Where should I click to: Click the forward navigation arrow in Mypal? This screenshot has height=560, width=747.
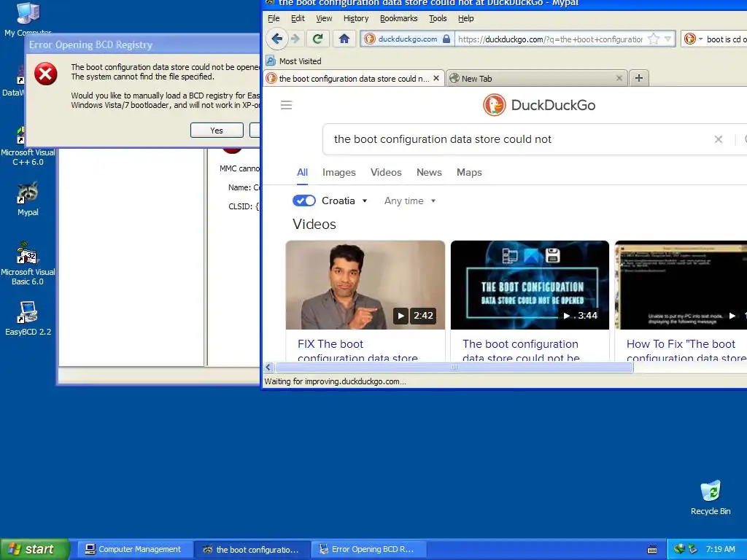tap(295, 39)
